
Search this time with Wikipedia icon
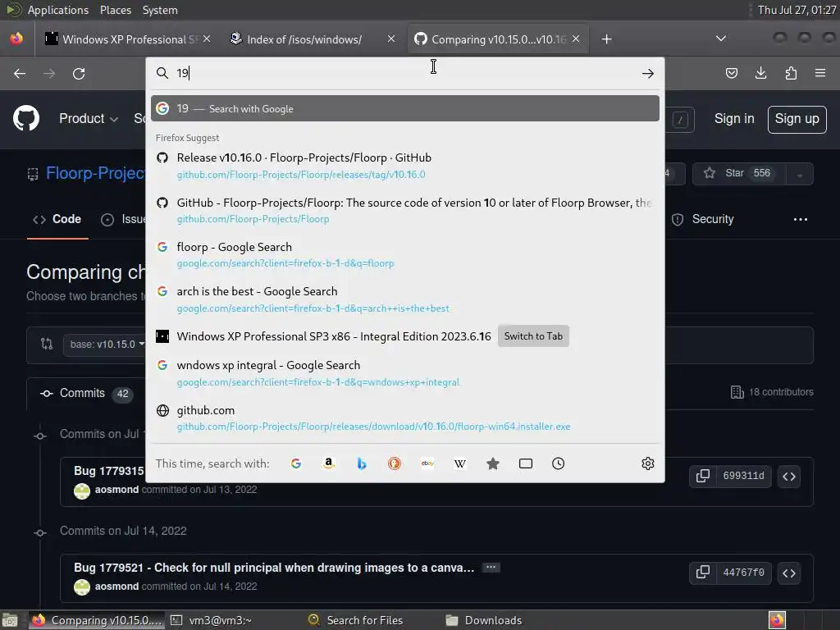460,463
